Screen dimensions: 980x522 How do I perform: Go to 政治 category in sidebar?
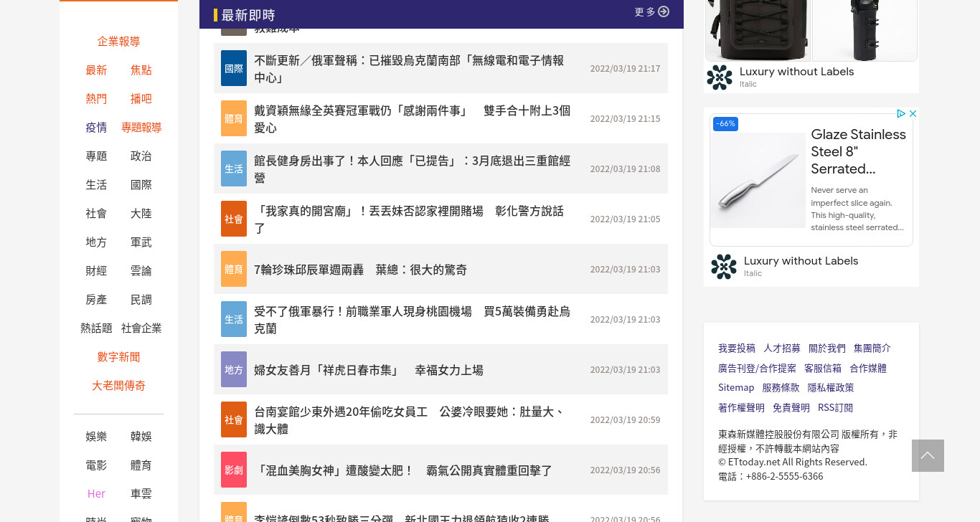141,156
